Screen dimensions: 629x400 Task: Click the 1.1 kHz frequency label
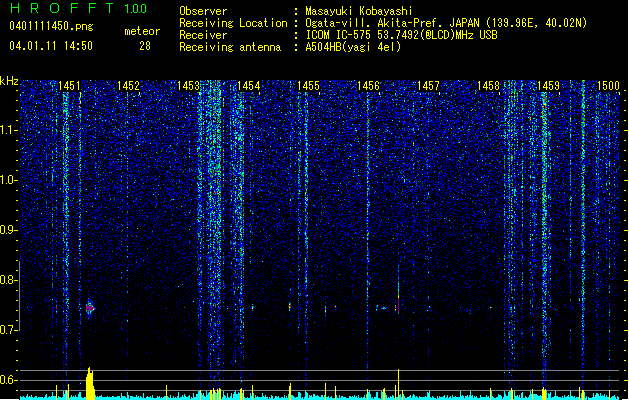click(9, 130)
